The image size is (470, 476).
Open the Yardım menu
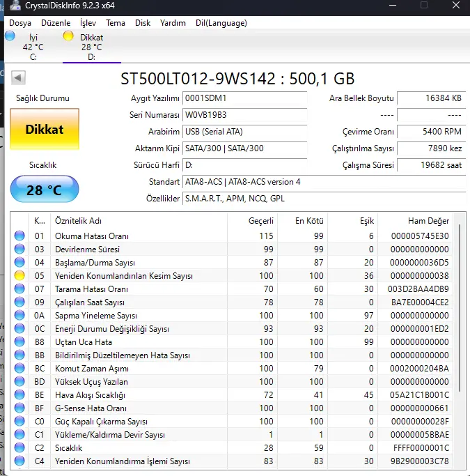point(173,23)
